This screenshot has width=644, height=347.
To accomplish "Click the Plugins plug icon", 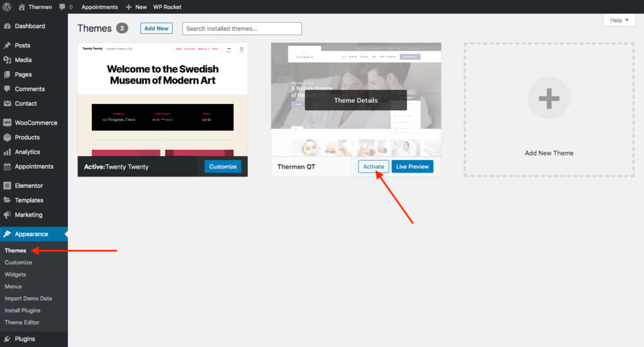I will tap(7, 339).
